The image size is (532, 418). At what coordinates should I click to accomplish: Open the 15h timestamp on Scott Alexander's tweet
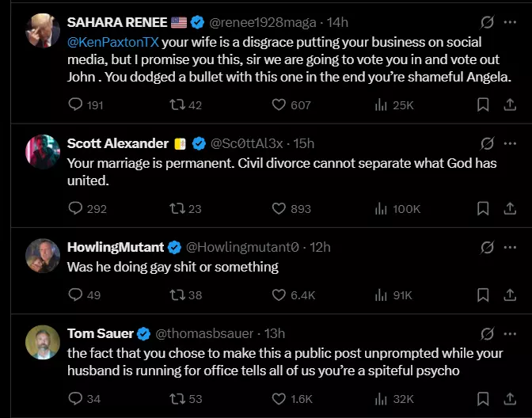[x=304, y=143]
